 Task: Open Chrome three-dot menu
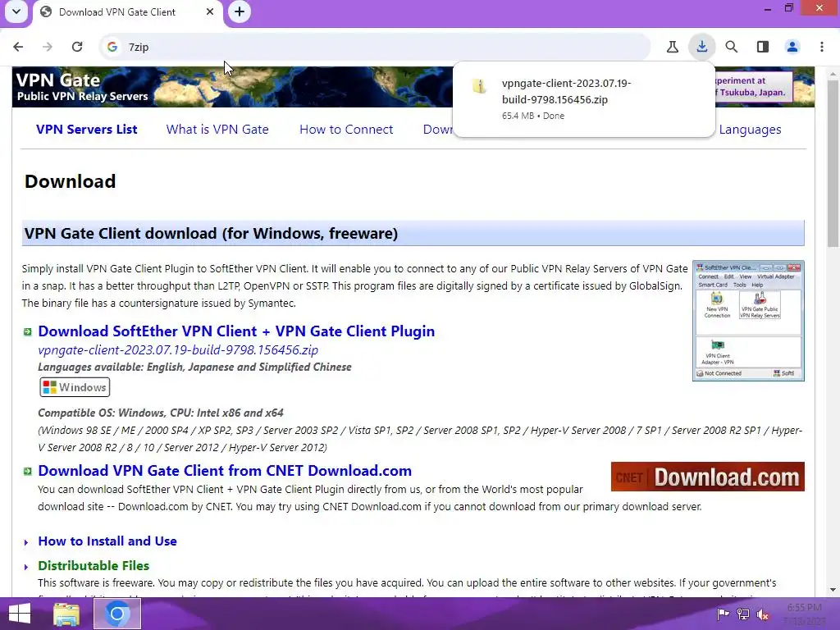822,47
